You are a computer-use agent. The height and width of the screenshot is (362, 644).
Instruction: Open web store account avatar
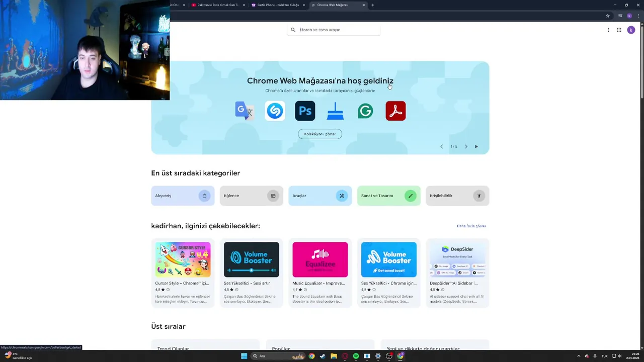pyautogui.click(x=631, y=30)
